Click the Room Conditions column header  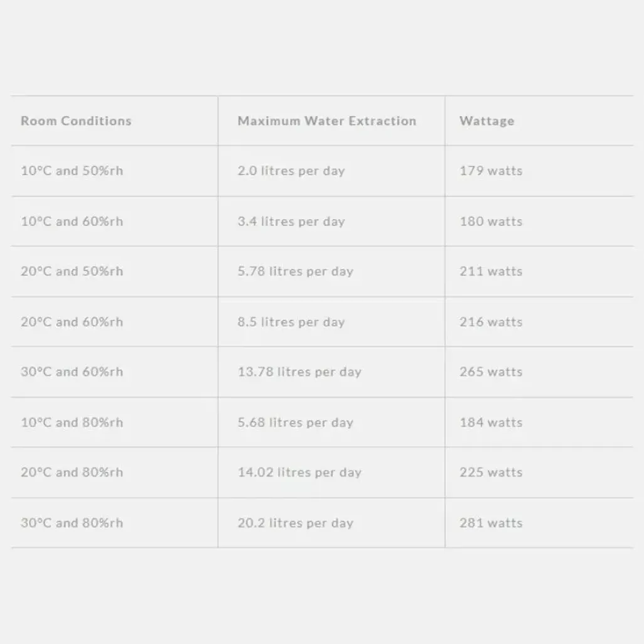(76, 121)
